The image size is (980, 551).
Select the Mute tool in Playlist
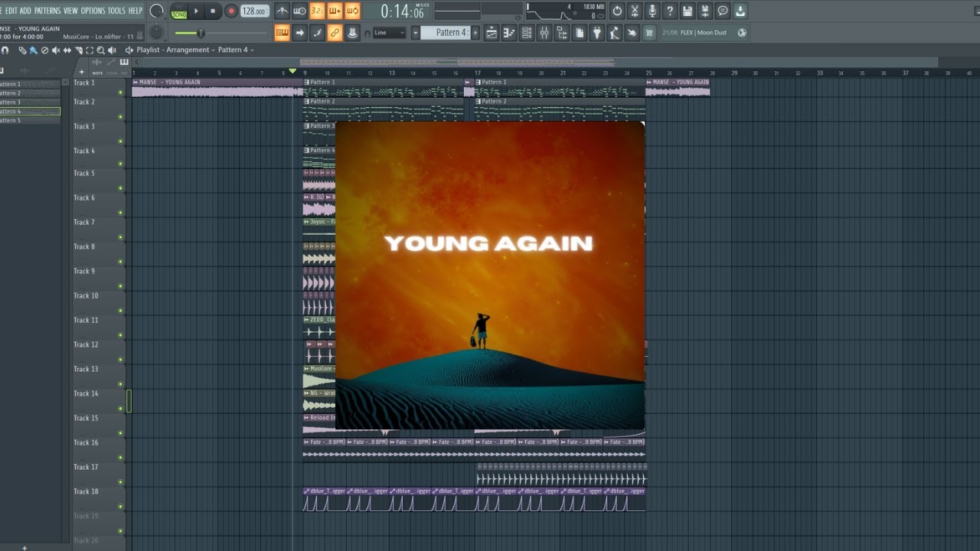coord(56,50)
